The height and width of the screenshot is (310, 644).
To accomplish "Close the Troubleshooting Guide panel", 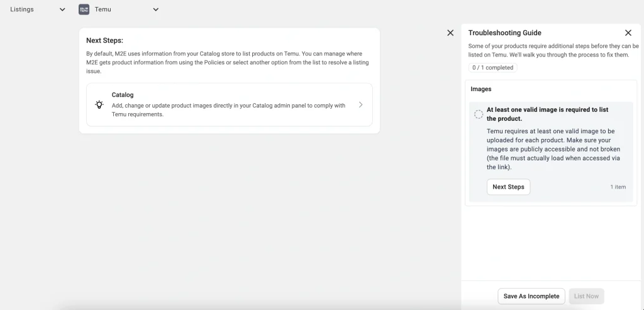I will (628, 33).
